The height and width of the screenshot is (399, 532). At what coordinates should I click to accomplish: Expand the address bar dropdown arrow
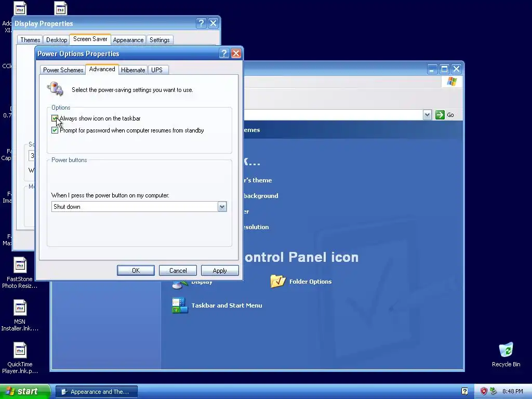(x=427, y=115)
